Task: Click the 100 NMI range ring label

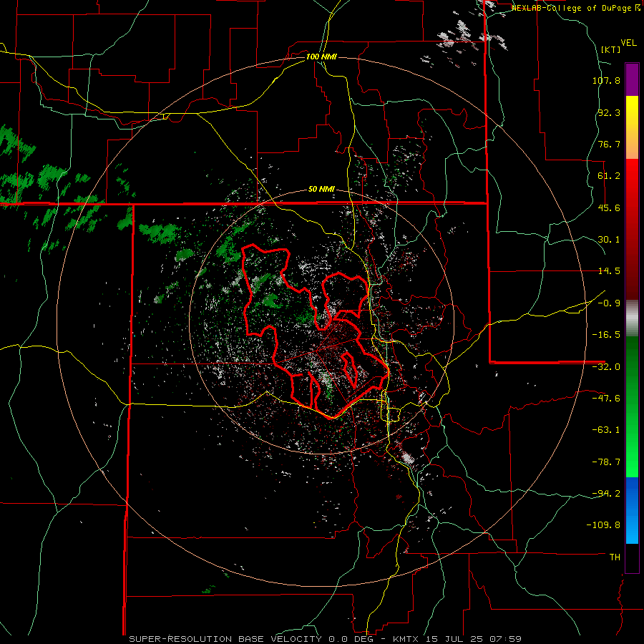Action: coord(321,57)
